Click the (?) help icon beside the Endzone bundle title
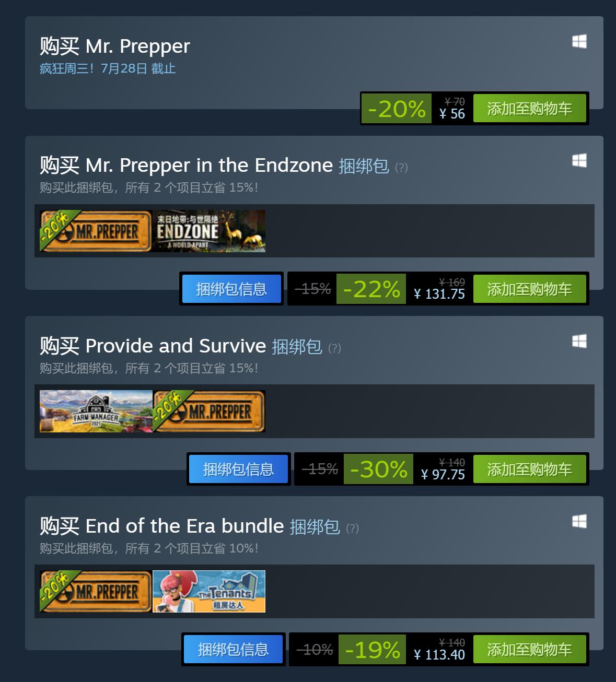 pyautogui.click(x=401, y=167)
